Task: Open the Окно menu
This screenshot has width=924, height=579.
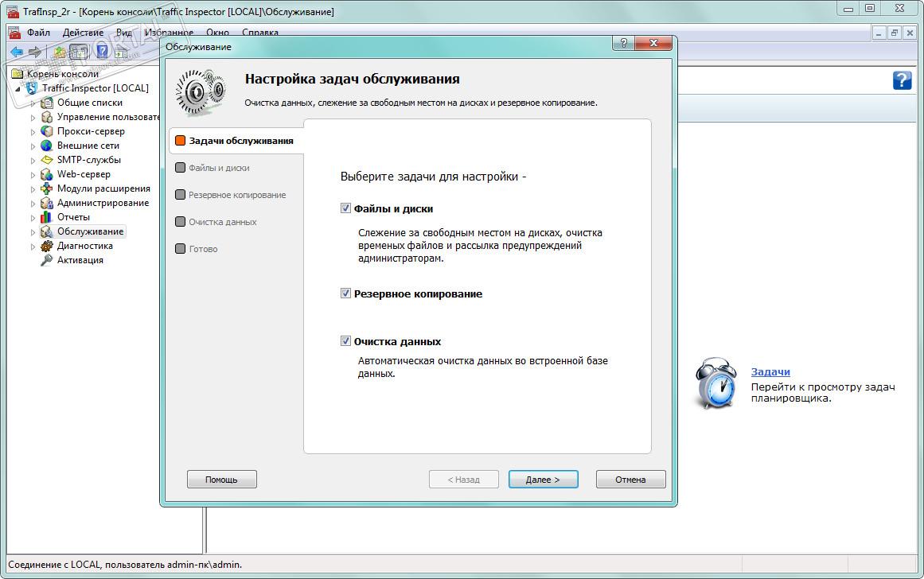Action: click(x=217, y=33)
